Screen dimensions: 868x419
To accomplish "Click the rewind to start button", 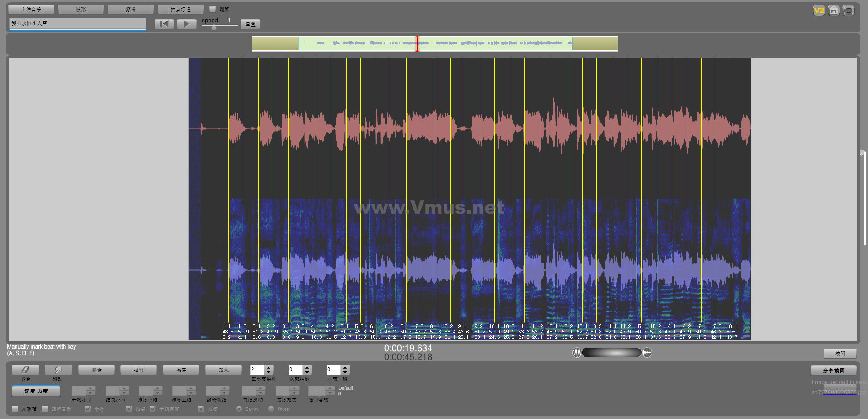I will click(164, 24).
